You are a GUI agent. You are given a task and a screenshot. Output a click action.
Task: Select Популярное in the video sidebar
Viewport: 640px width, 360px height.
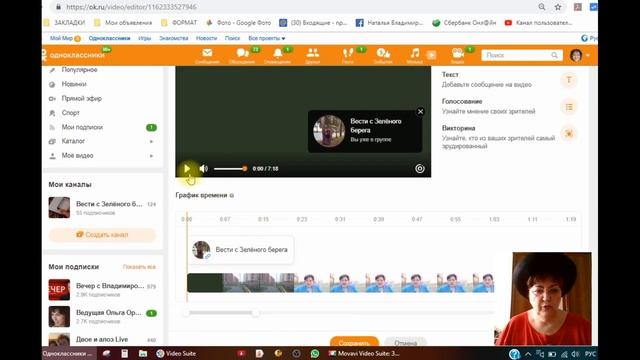tap(80, 70)
